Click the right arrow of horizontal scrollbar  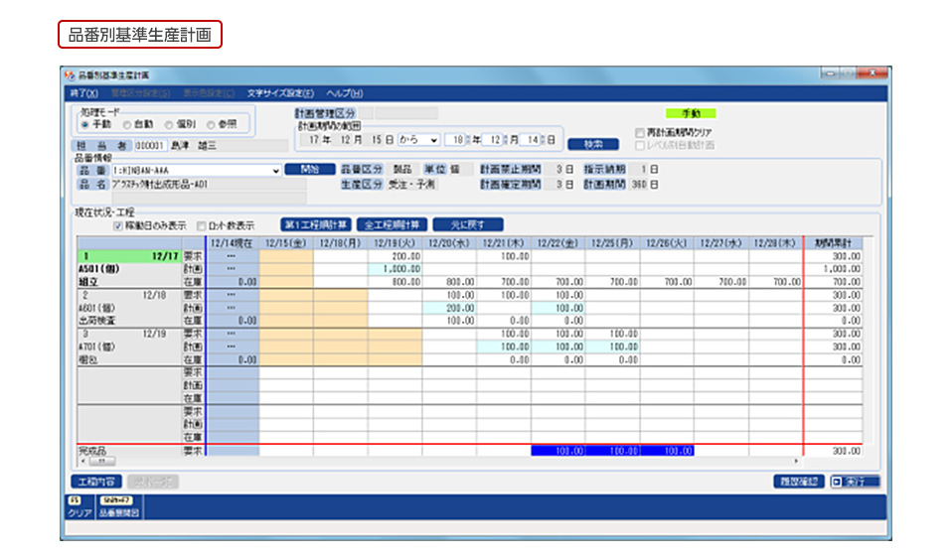795,462
